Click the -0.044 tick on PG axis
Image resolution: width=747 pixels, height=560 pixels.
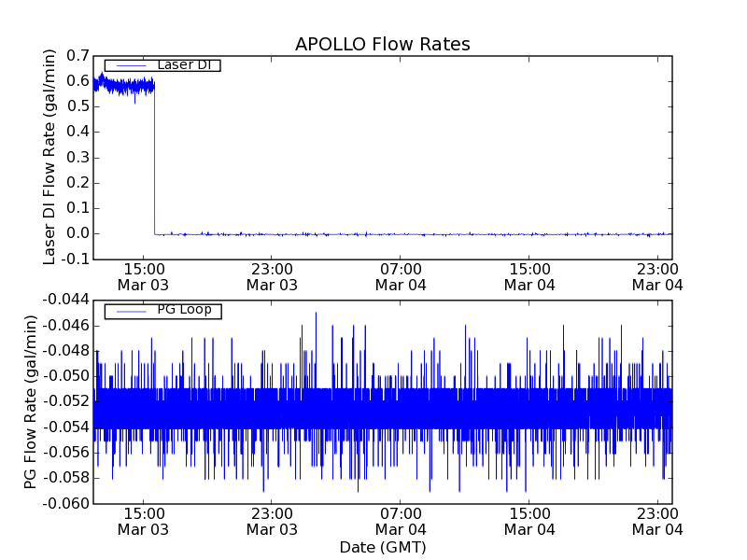(x=65, y=300)
